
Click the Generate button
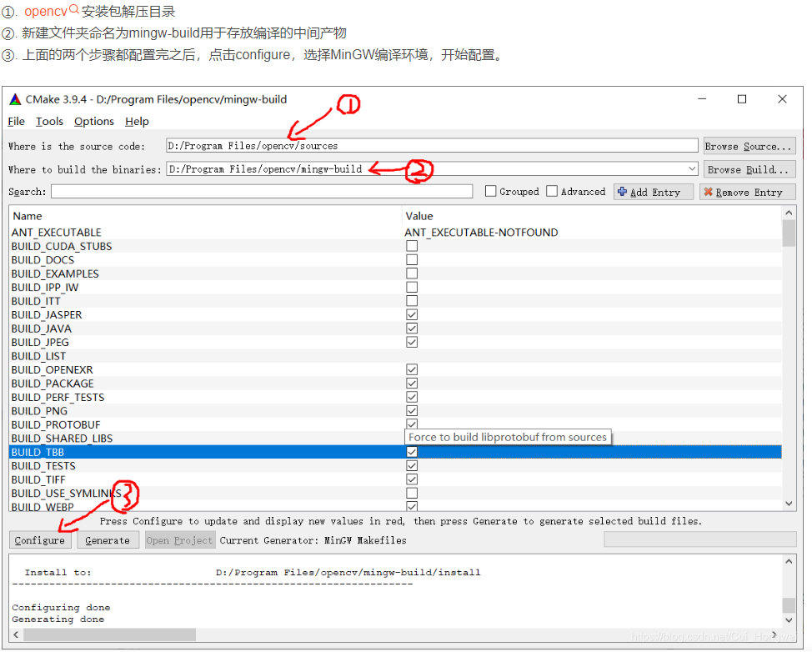[x=108, y=540]
